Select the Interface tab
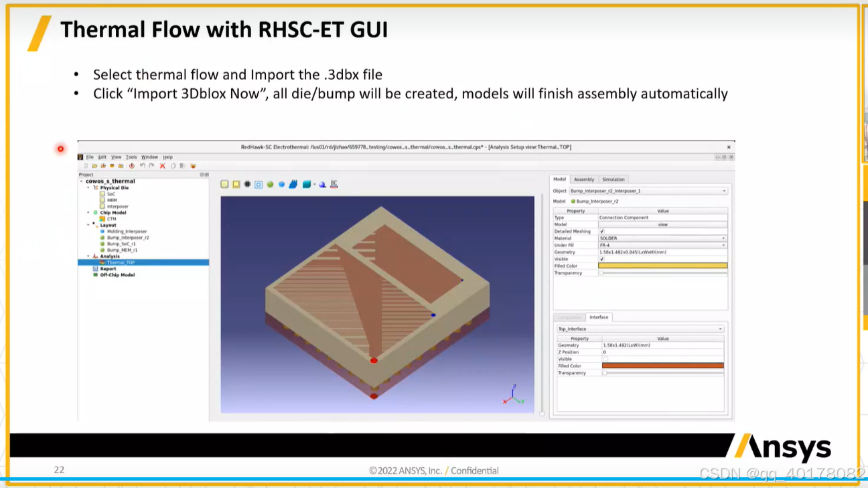The image size is (868, 488). pos(599,317)
